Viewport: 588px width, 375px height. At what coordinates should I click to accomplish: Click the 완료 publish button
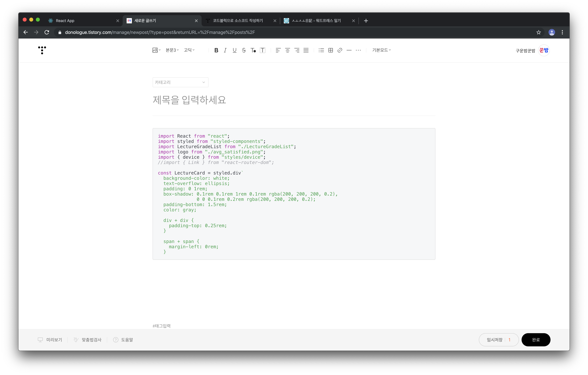[536, 340]
